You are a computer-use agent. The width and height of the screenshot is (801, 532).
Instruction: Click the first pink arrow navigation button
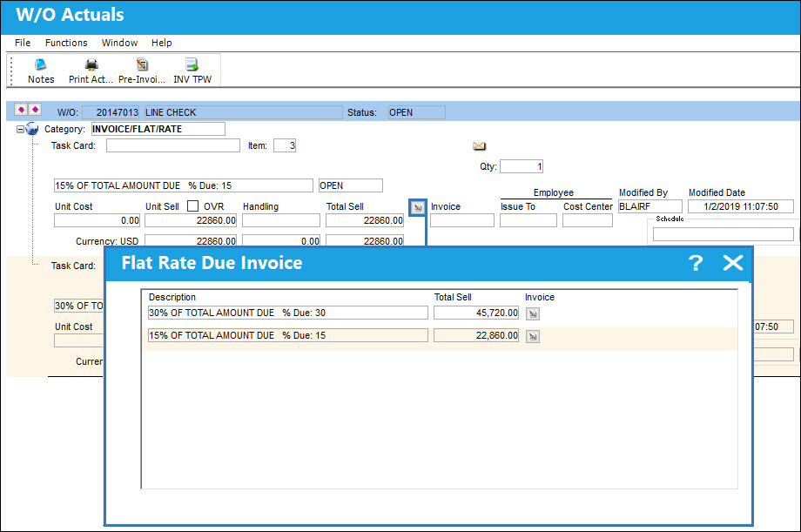(21, 110)
